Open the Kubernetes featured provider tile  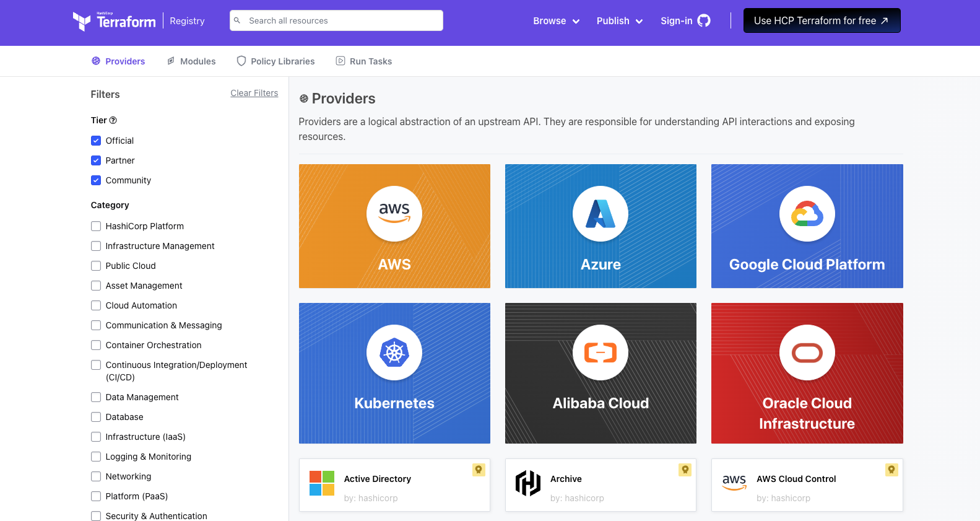click(394, 373)
